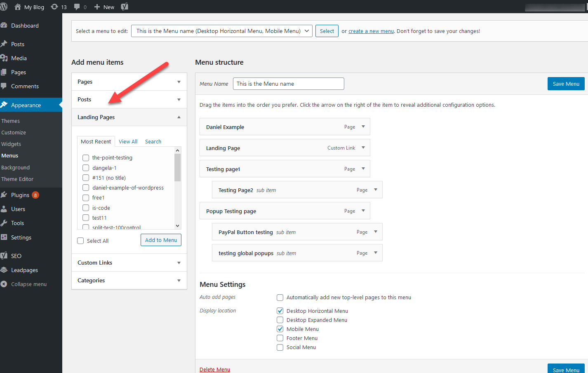Image resolution: width=588 pixels, height=373 pixels.
Task: Enable Desktop Expanded Menu location
Action: [280, 320]
